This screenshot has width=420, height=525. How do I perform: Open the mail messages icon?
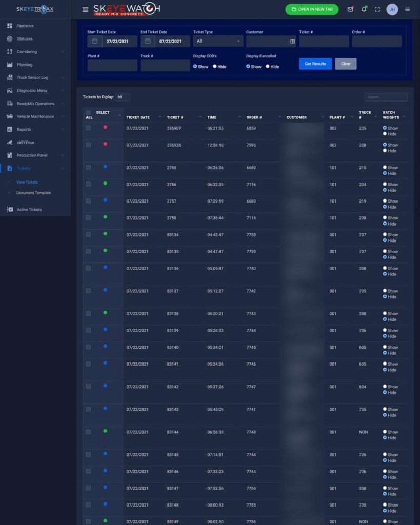point(350,9)
